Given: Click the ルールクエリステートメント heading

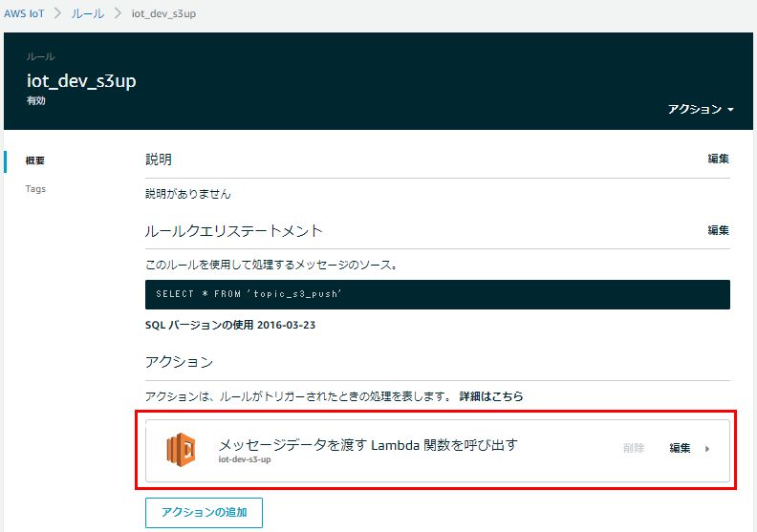Looking at the screenshot, I should point(233,231).
